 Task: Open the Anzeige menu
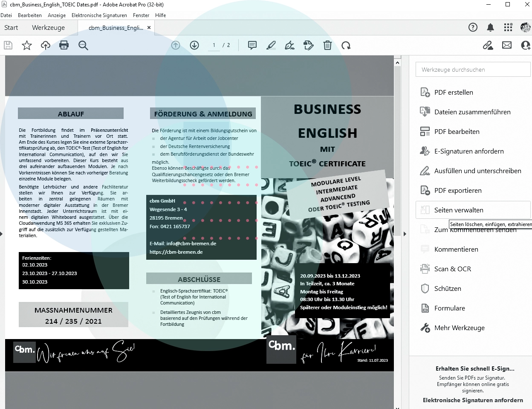(57, 15)
